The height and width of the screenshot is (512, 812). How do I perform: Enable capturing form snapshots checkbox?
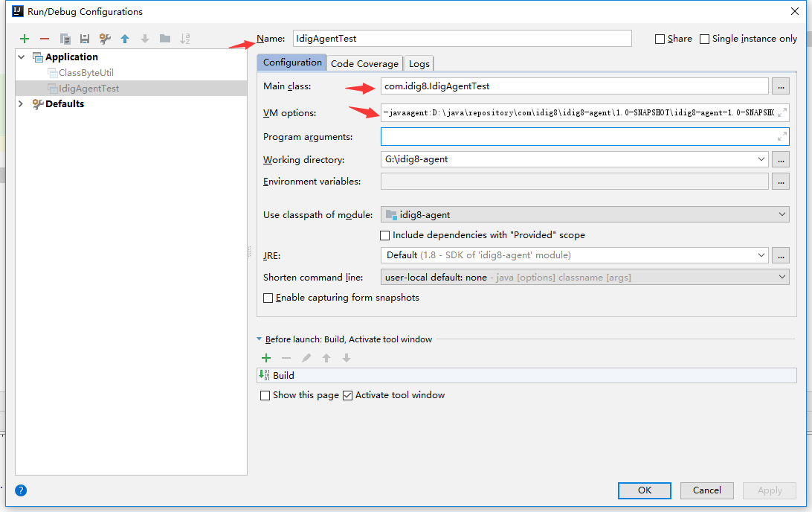(x=268, y=298)
